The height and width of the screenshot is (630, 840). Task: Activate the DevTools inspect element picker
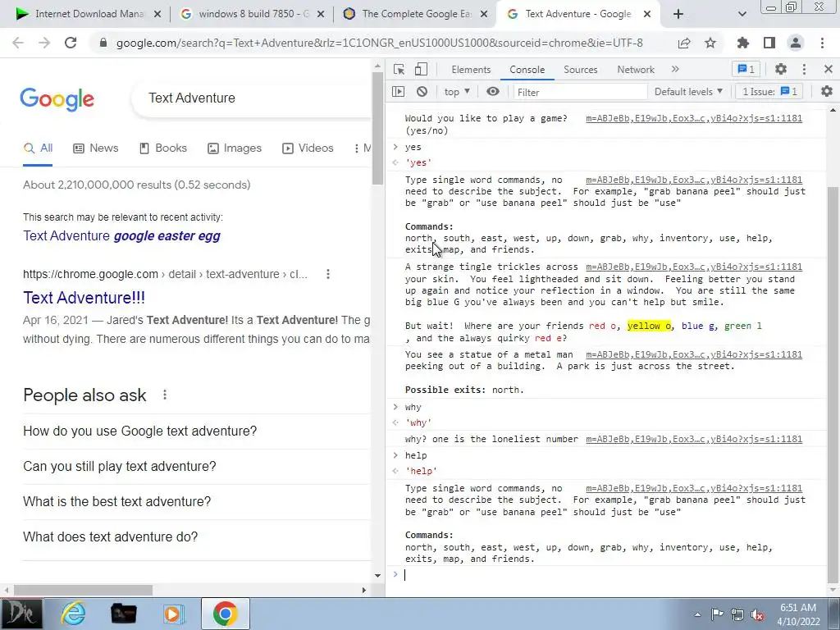click(x=399, y=69)
